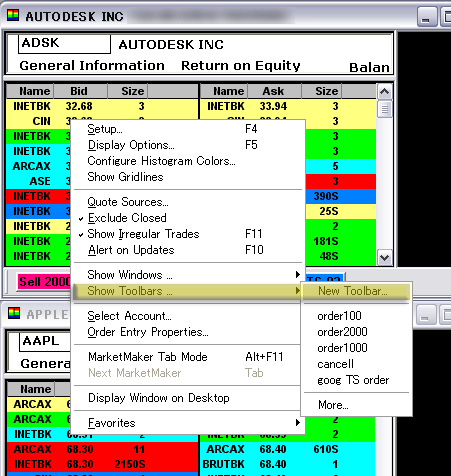Open More... in toolbars submenu
The height and width of the screenshot is (476, 451).
[356, 405]
